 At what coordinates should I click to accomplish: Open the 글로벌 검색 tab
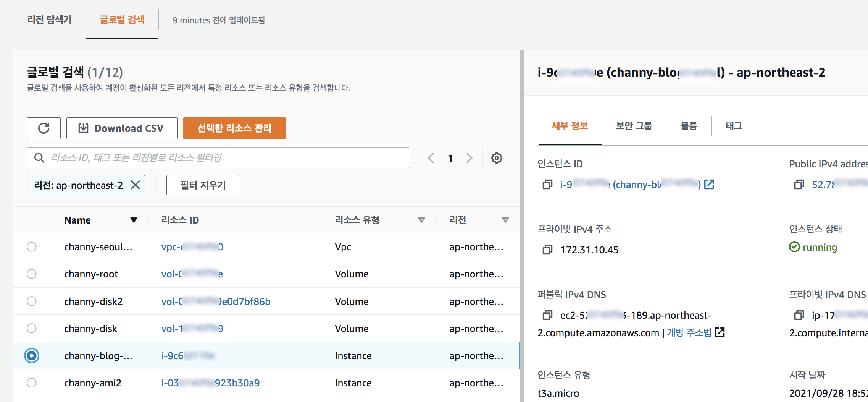pyautogui.click(x=122, y=20)
